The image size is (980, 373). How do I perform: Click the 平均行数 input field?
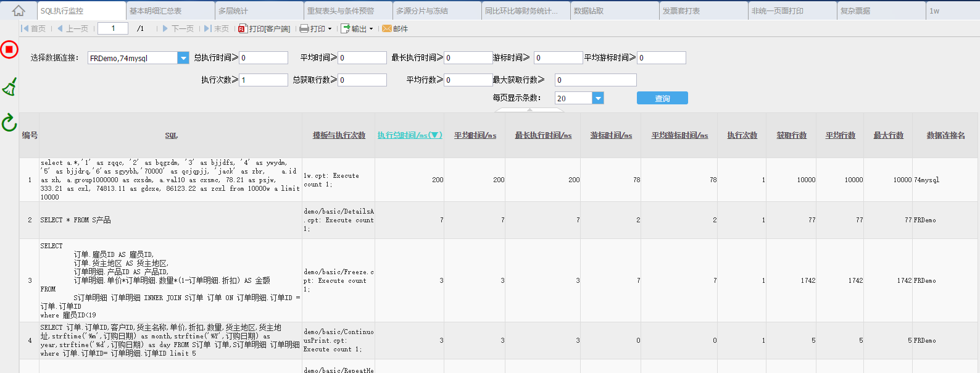468,80
